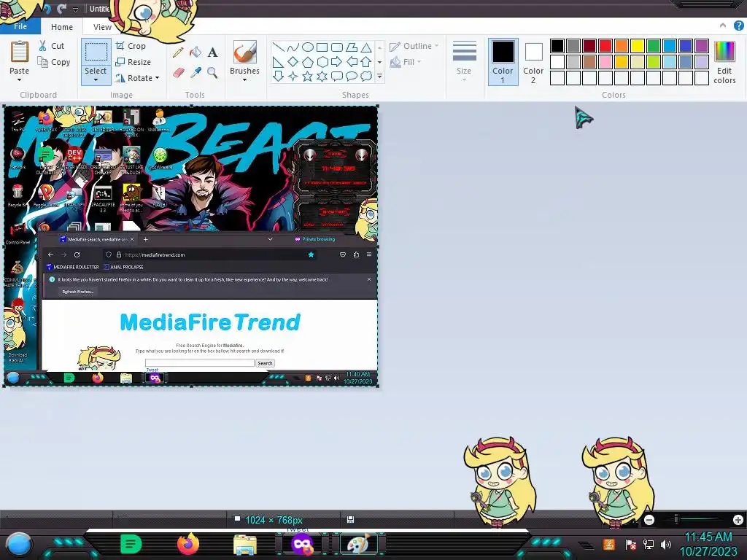Set Color 1 as active color
The height and width of the screenshot is (560, 747).
pyautogui.click(x=503, y=62)
